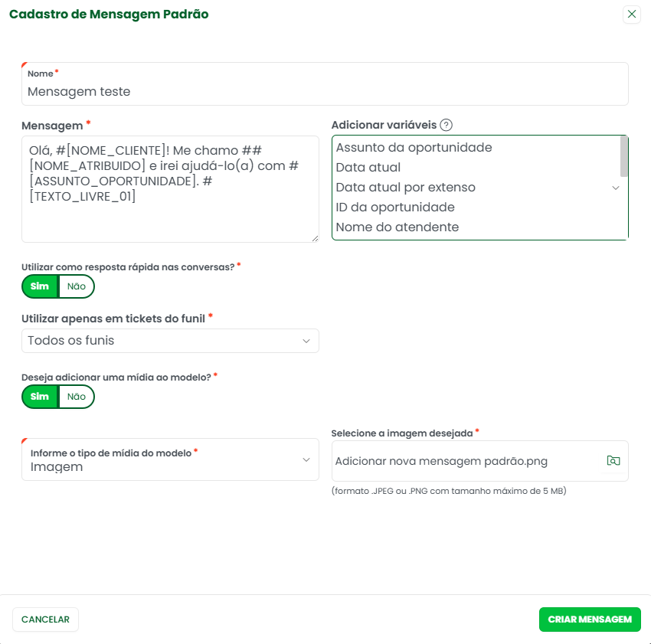This screenshot has width=651, height=644.
Task: Click the variables list scrollbar thumb
Action: coord(624,156)
